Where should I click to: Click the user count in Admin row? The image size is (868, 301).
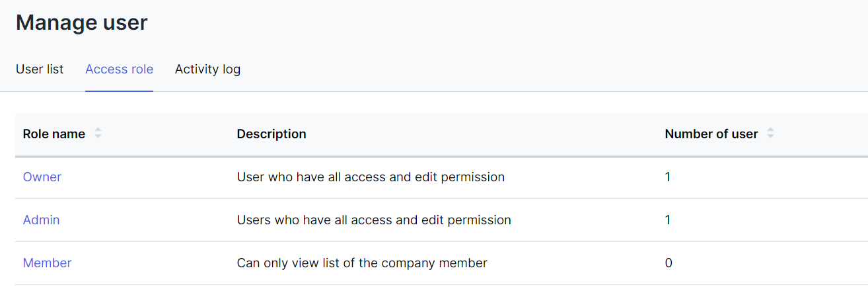point(668,220)
